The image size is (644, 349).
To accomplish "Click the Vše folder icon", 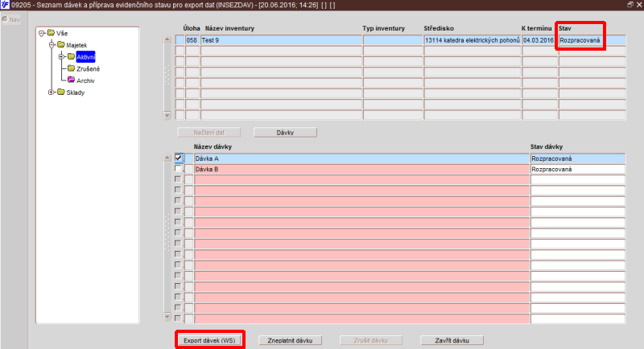I will [x=51, y=33].
